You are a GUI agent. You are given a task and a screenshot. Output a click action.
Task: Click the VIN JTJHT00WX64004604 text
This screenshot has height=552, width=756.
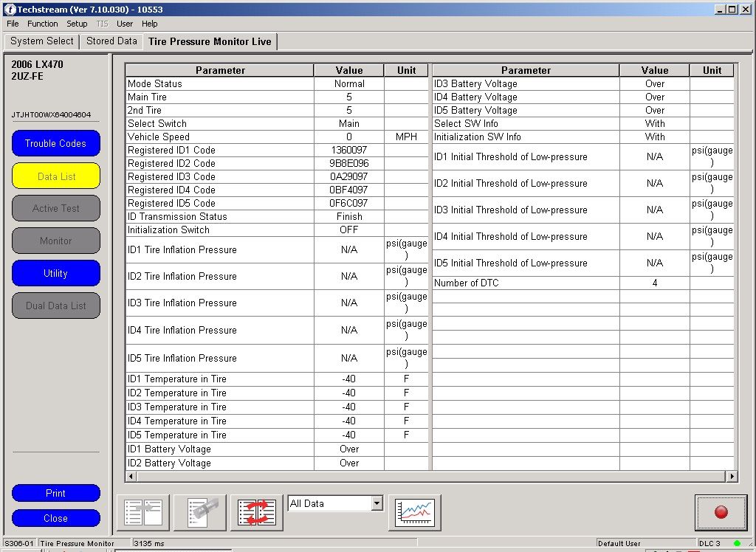[x=51, y=114]
